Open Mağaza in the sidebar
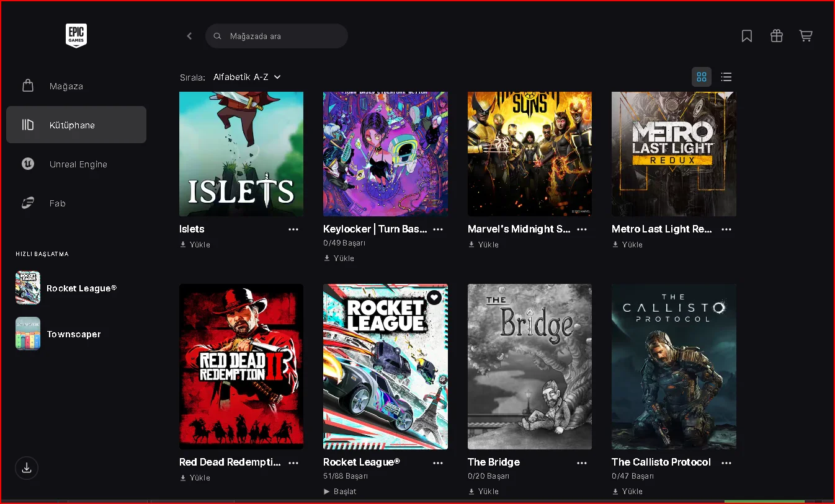835x504 pixels. (x=76, y=86)
